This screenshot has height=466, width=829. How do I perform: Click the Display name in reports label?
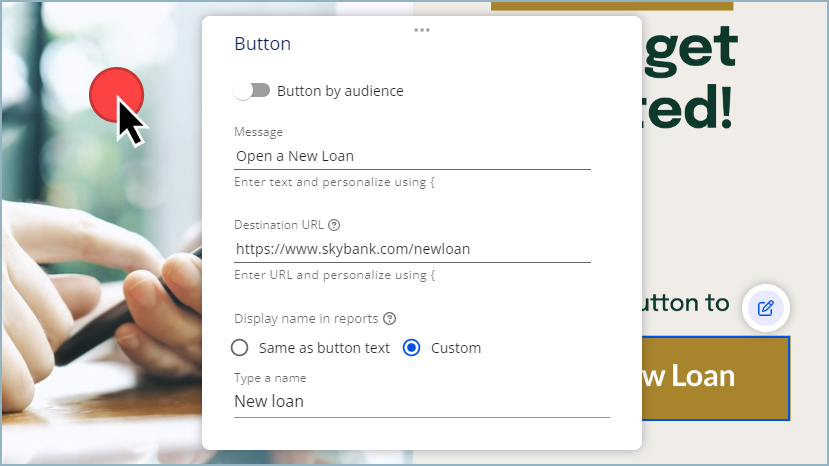pos(306,319)
